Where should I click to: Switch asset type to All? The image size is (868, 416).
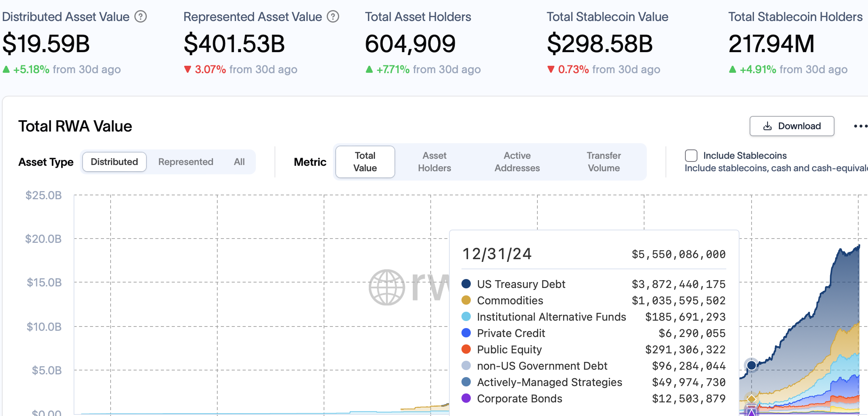(239, 162)
